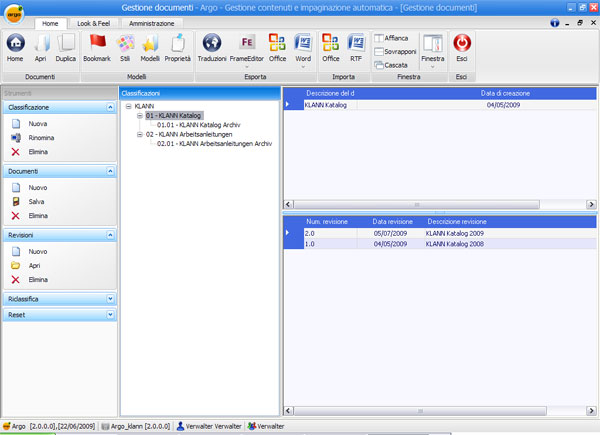Import from Office in Importa group
600x435 pixels.
point(331,48)
